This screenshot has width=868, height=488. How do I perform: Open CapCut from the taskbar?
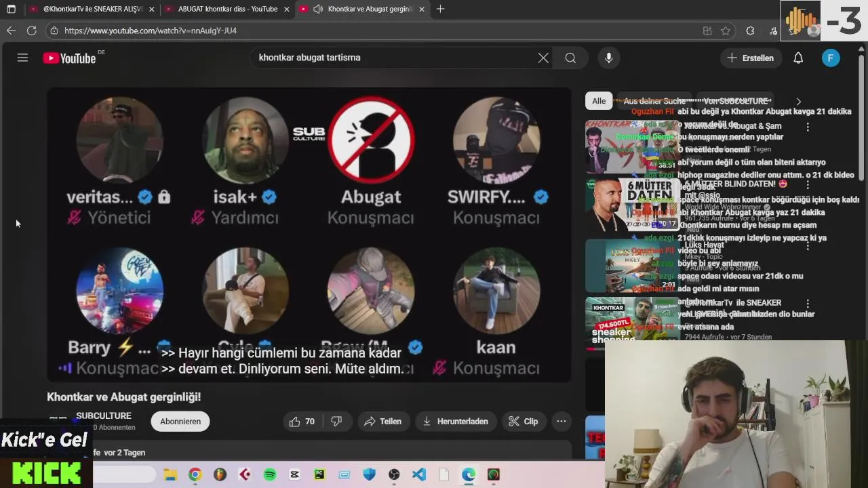pyautogui.click(x=294, y=474)
